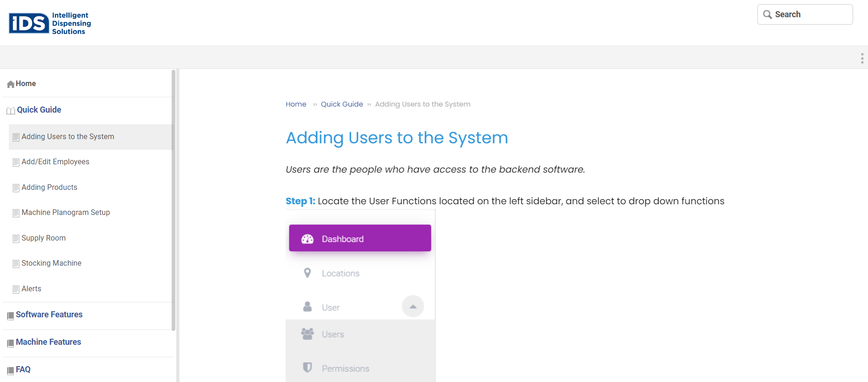This screenshot has height=382, width=868.
Task: Click the Dashboard entry in the Step 1 image
Action: (x=360, y=238)
